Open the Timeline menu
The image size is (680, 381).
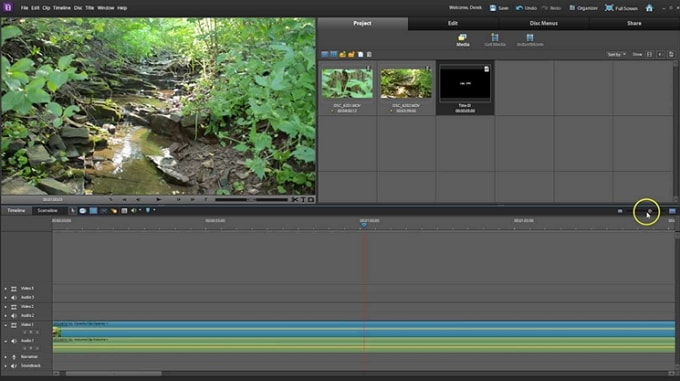[x=62, y=8]
